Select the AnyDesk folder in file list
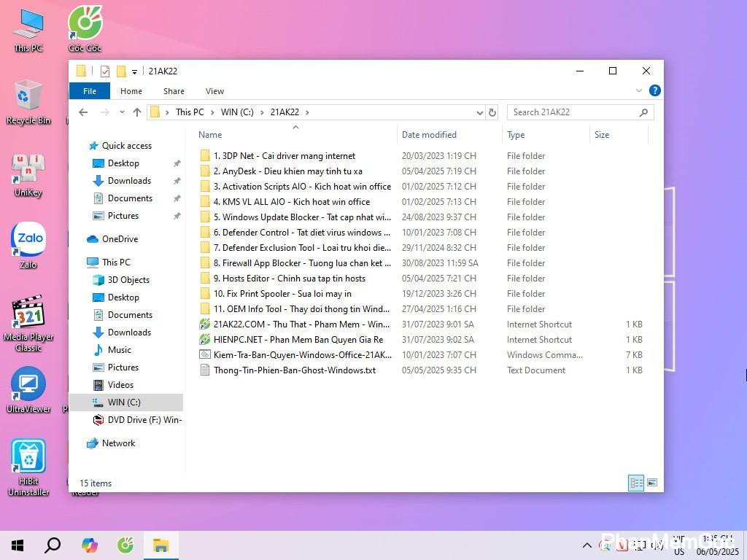Viewport: 747px width, 560px height. pos(287,171)
